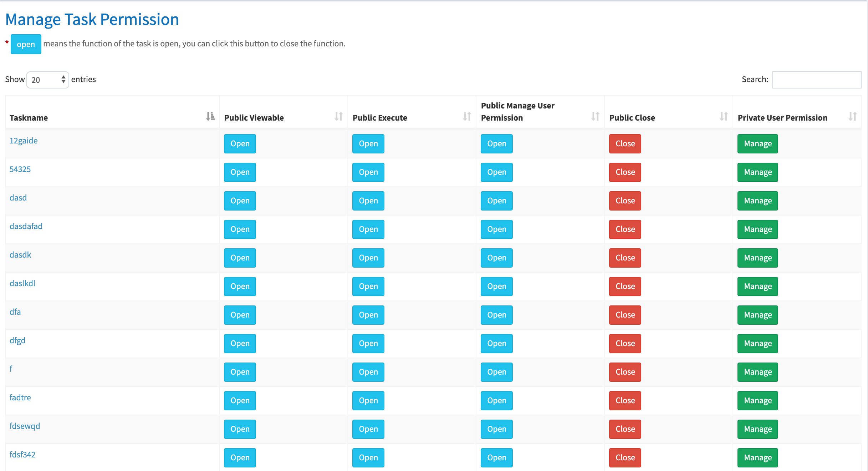The height and width of the screenshot is (471, 868).
Task: Open the fdsewqd task link
Action: click(x=25, y=426)
